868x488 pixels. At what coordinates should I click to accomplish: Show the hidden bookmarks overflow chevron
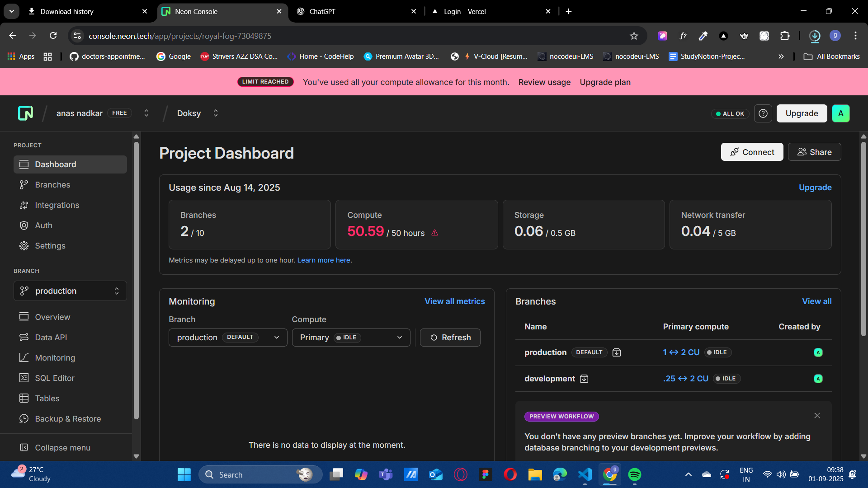781,56
